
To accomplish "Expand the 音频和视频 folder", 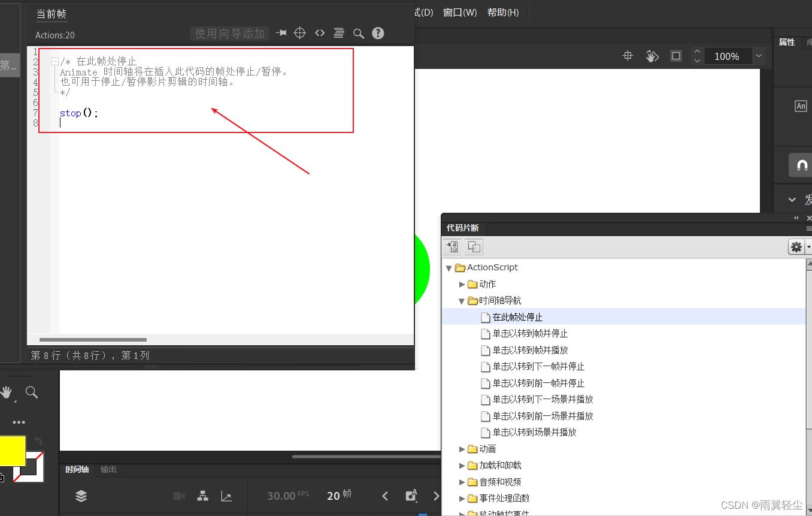I will pyautogui.click(x=462, y=482).
